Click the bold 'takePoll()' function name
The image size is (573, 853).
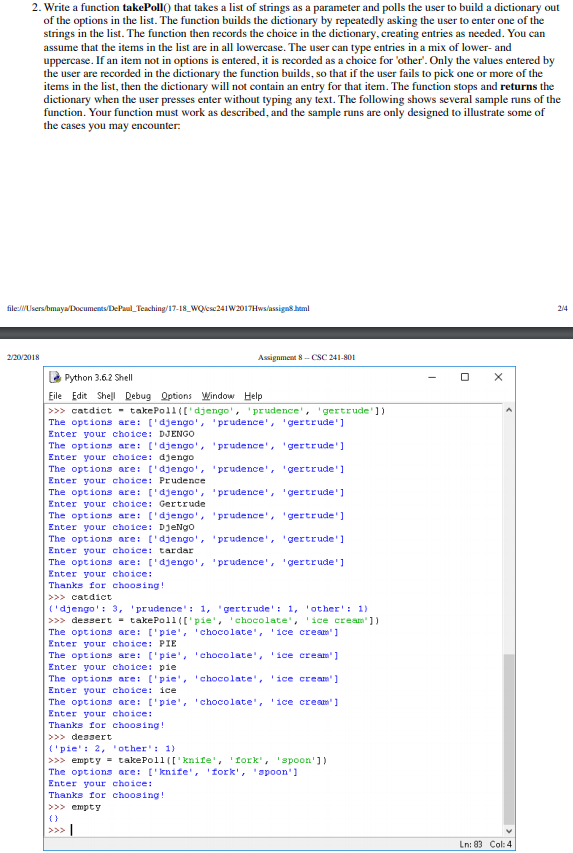click(x=147, y=8)
